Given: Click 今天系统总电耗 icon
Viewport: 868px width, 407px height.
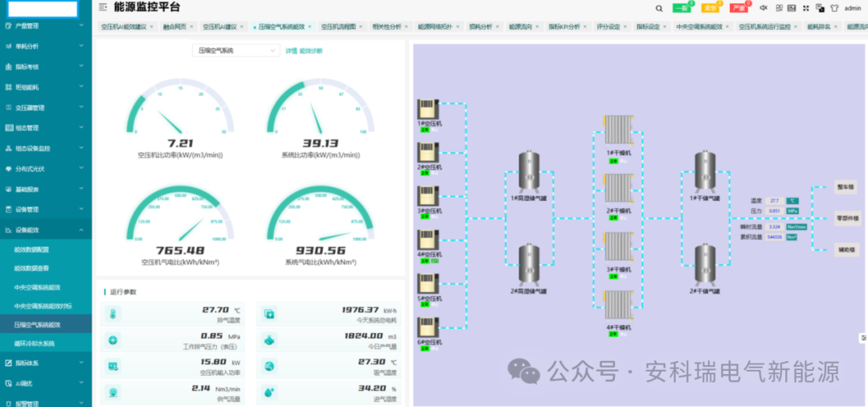Looking at the screenshot, I should point(269,314).
